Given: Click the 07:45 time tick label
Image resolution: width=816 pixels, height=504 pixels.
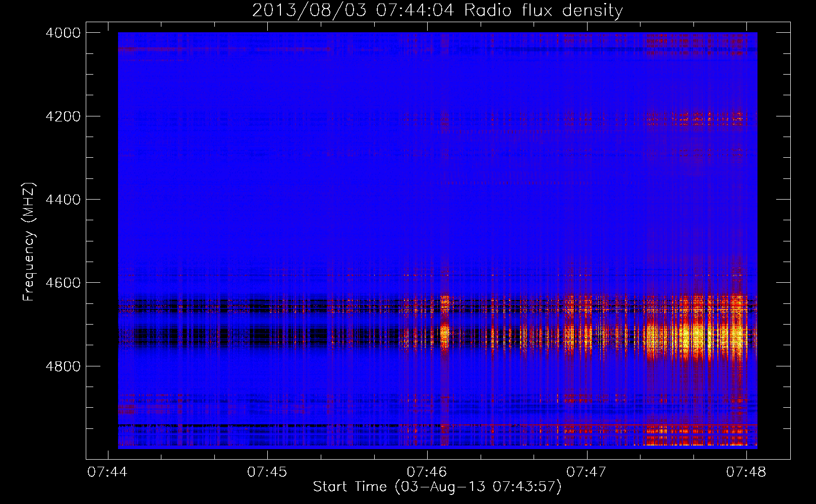Looking at the screenshot, I should coord(267,472).
